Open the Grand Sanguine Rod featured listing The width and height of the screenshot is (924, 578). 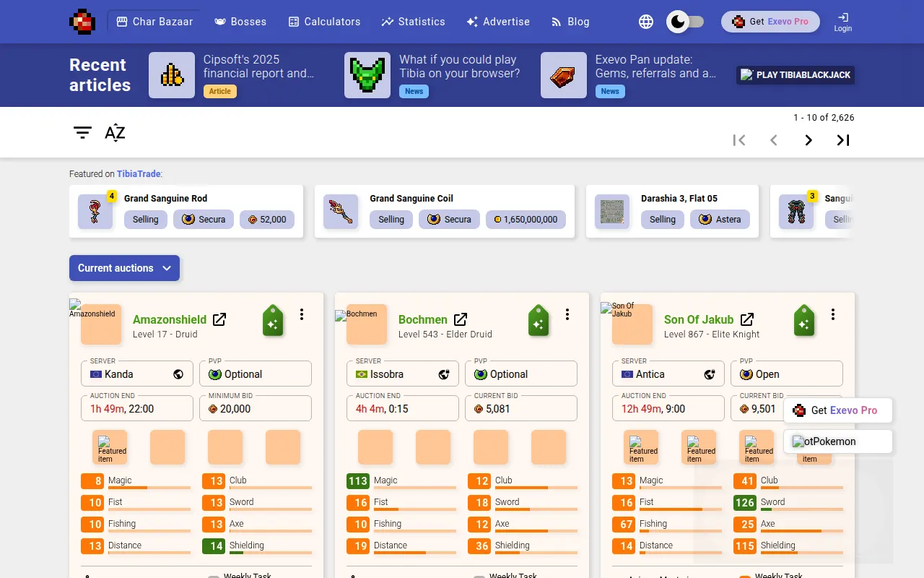pyautogui.click(x=186, y=211)
